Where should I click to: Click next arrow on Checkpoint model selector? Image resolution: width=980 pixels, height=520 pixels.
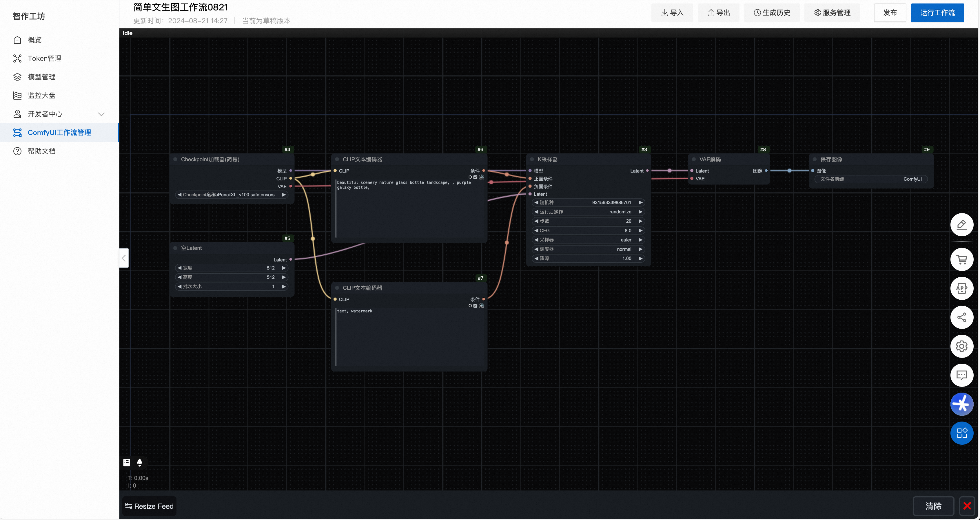click(x=284, y=195)
